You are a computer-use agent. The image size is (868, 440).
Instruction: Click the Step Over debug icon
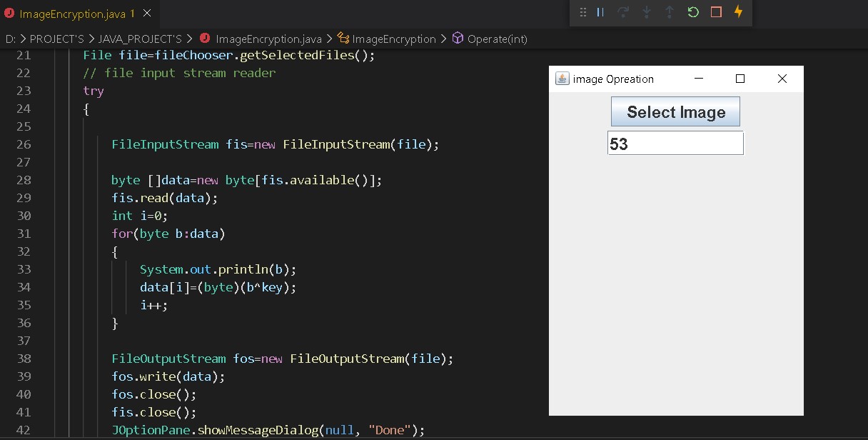click(x=623, y=12)
